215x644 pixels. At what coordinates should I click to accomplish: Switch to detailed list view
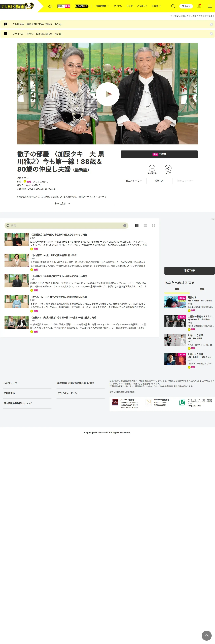[x=137, y=226]
